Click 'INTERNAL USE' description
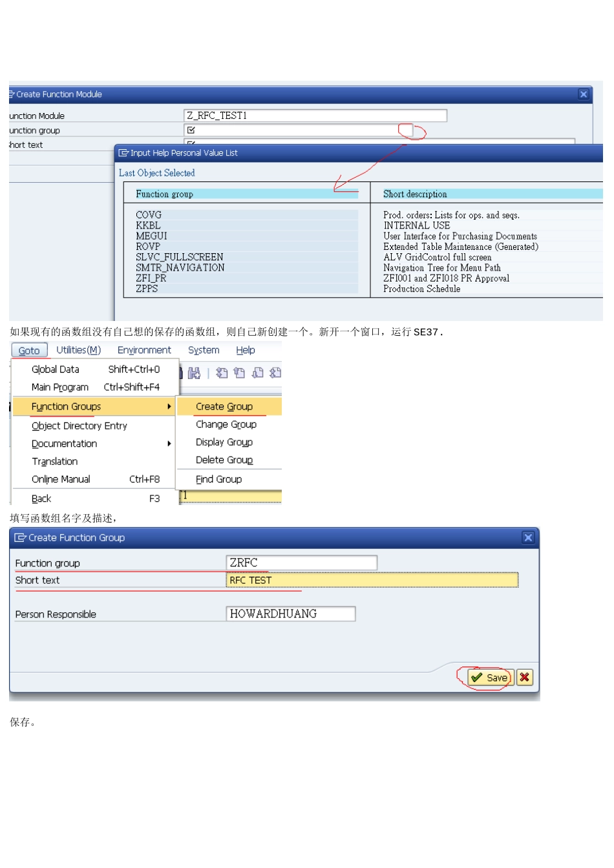 (417, 225)
